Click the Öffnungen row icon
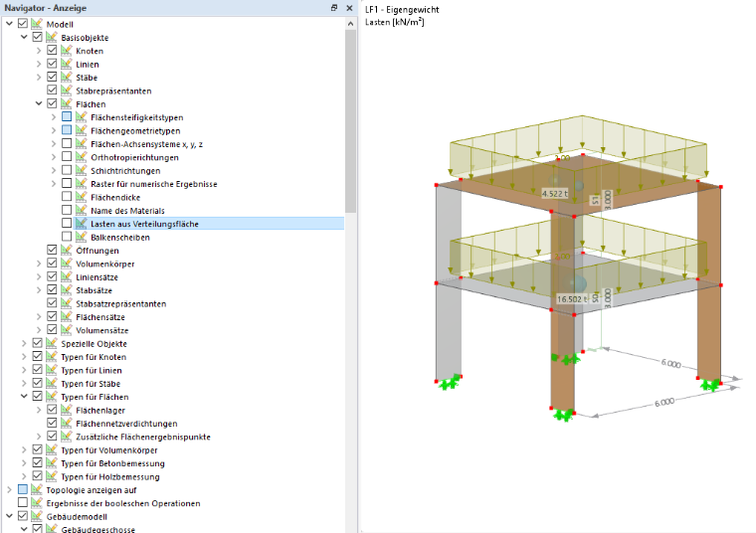Viewport: 756px width, 533px height. coord(67,251)
